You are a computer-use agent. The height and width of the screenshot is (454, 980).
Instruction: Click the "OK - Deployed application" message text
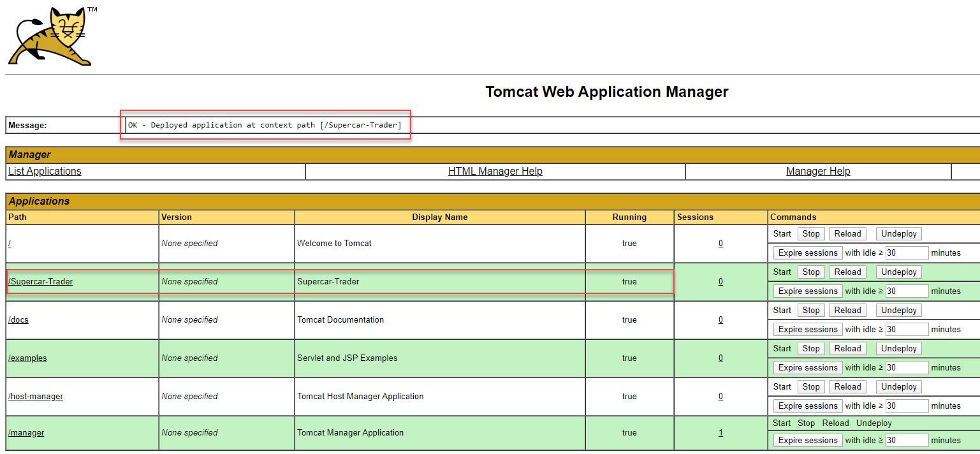[265, 125]
